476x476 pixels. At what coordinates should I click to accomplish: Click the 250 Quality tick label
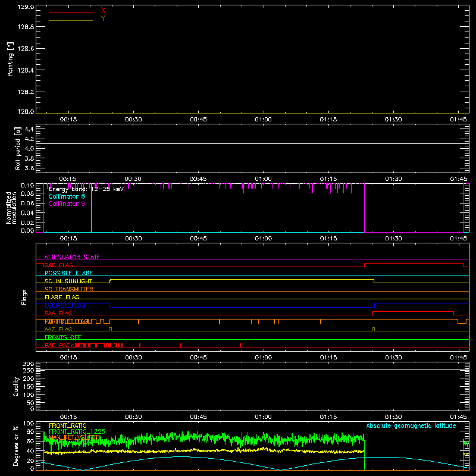(29, 371)
